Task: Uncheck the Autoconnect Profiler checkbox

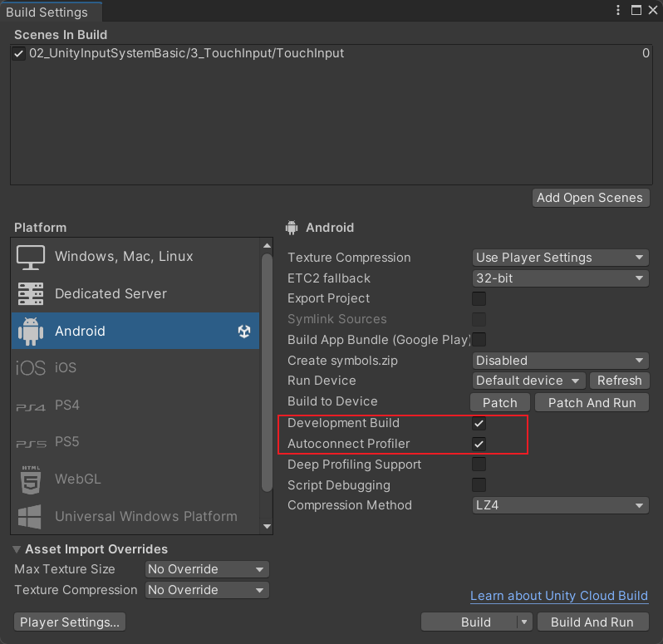Action: [x=479, y=444]
